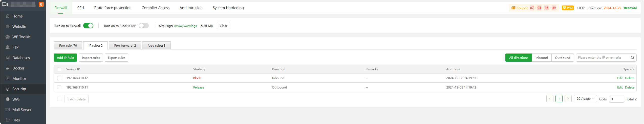Open the 20 / page dropdown
The width and height of the screenshot is (644, 124).
pyautogui.click(x=585, y=99)
